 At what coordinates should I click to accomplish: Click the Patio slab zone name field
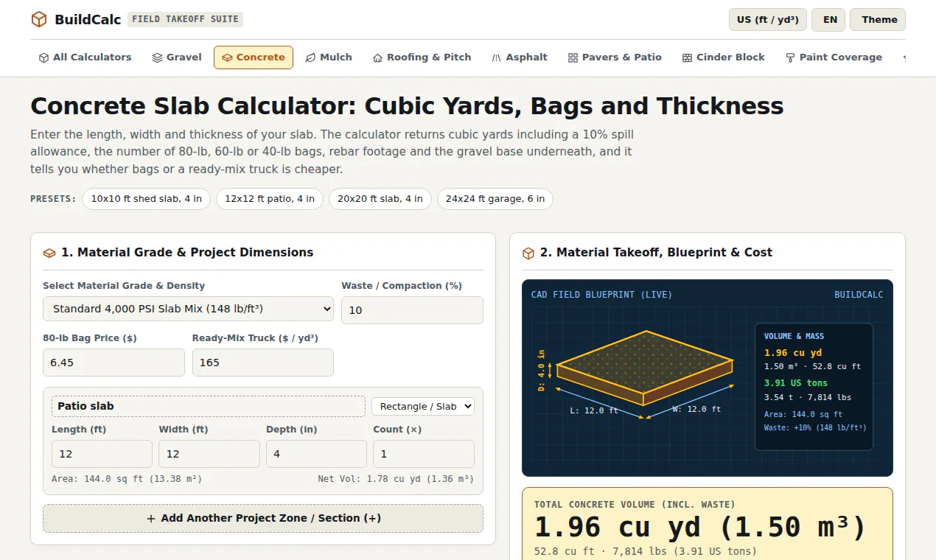pyautogui.click(x=209, y=407)
